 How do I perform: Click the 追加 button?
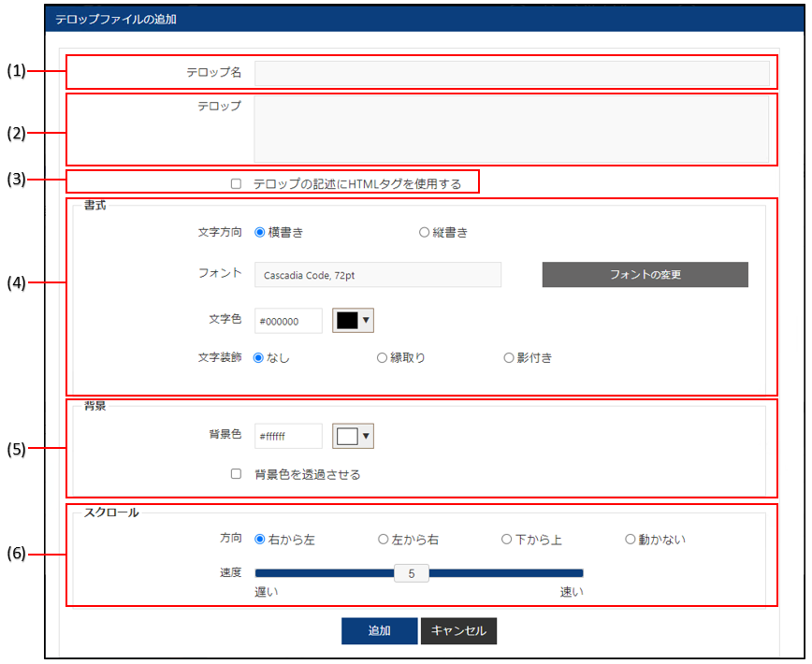pyautogui.click(x=380, y=631)
